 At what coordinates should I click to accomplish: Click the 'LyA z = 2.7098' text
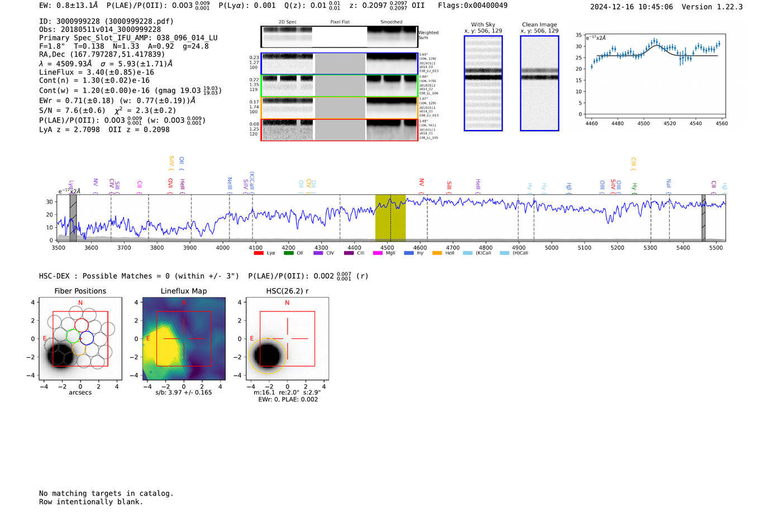[69, 130]
